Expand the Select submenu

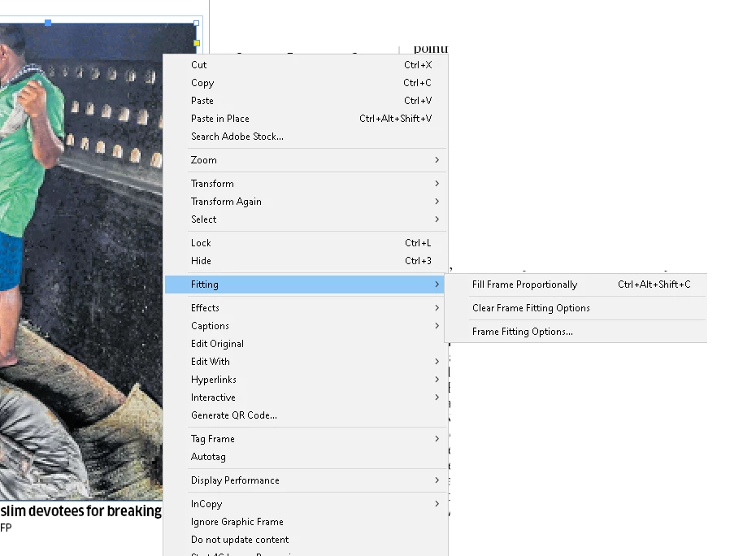[306, 219]
